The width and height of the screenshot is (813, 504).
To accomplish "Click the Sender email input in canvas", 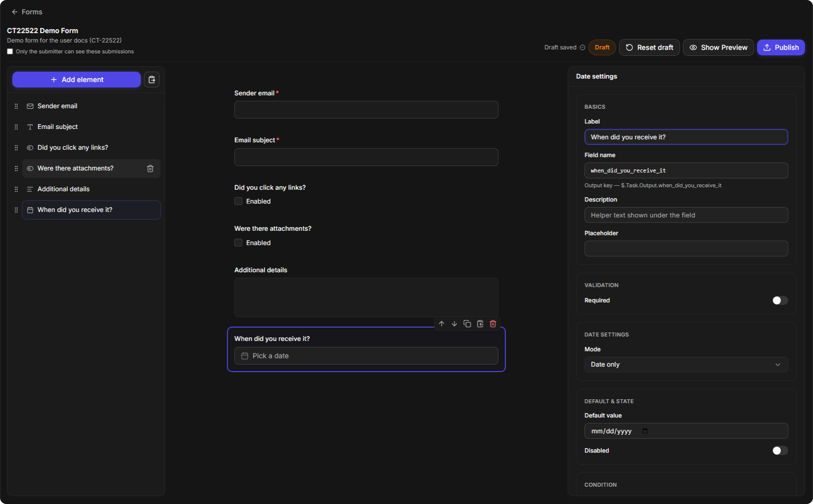I will click(x=366, y=110).
